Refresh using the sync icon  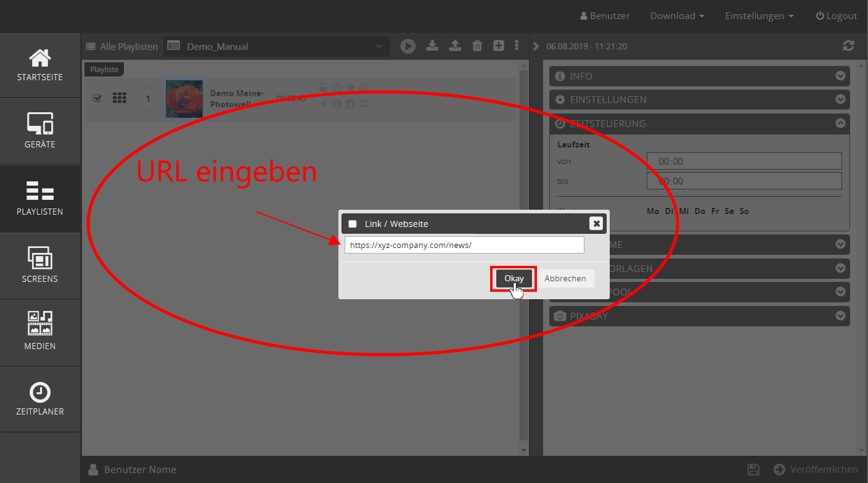(849, 46)
